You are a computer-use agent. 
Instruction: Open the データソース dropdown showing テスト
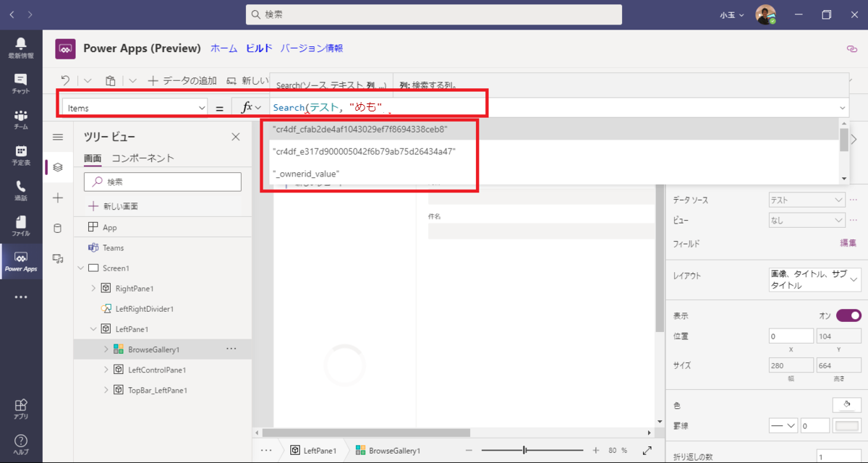tap(807, 200)
